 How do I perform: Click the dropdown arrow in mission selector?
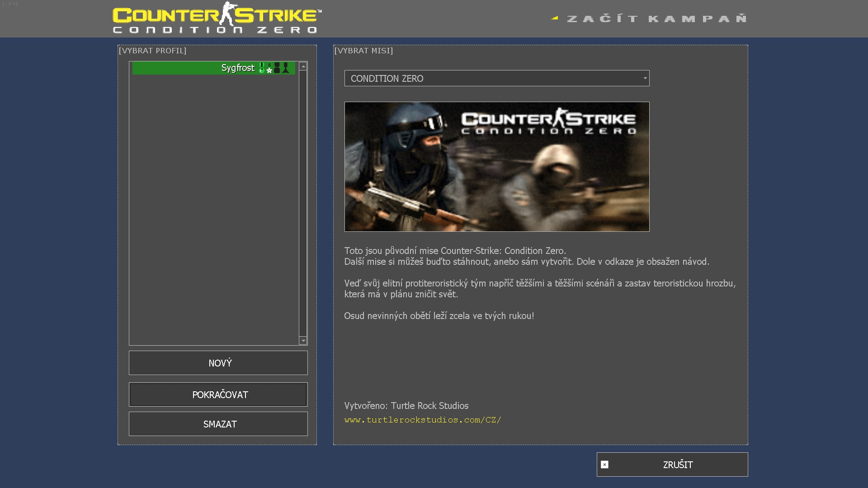click(x=645, y=78)
